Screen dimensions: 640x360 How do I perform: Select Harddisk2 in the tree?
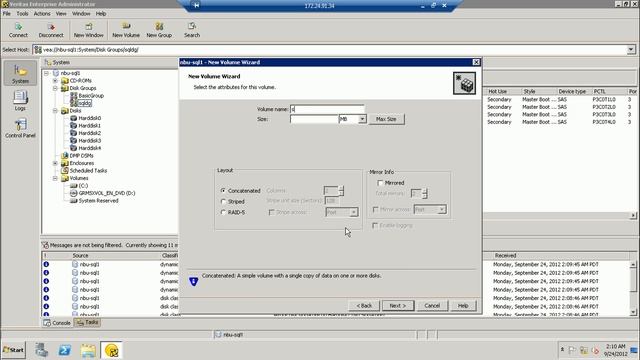point(89,133)
